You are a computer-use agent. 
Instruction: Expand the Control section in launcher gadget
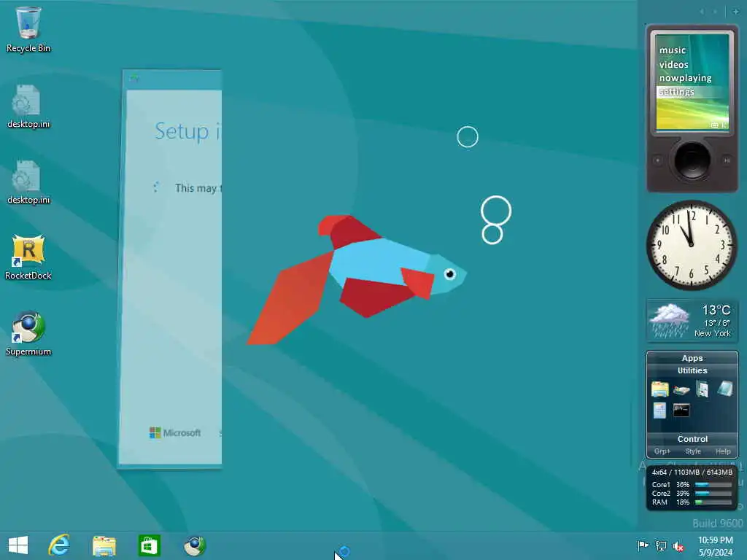[x=692, y=439]
